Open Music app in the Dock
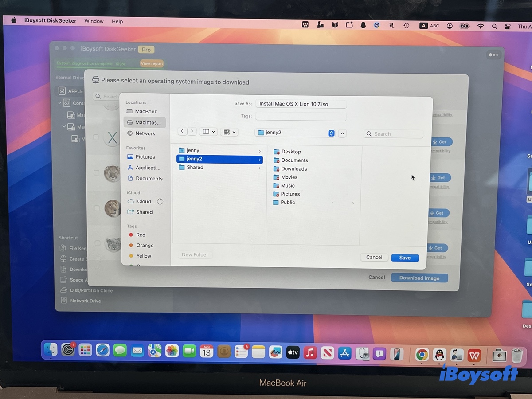The width and height of the screenshot is (532, 399). coord(310,353)
